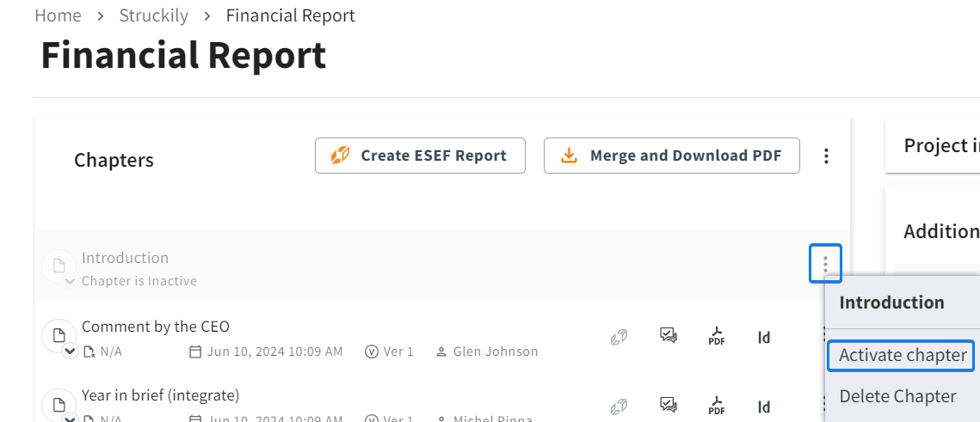Open PDF icon for Year in brief chapter
The height and width of the screenshot is (422, 980).
point(716,406)
